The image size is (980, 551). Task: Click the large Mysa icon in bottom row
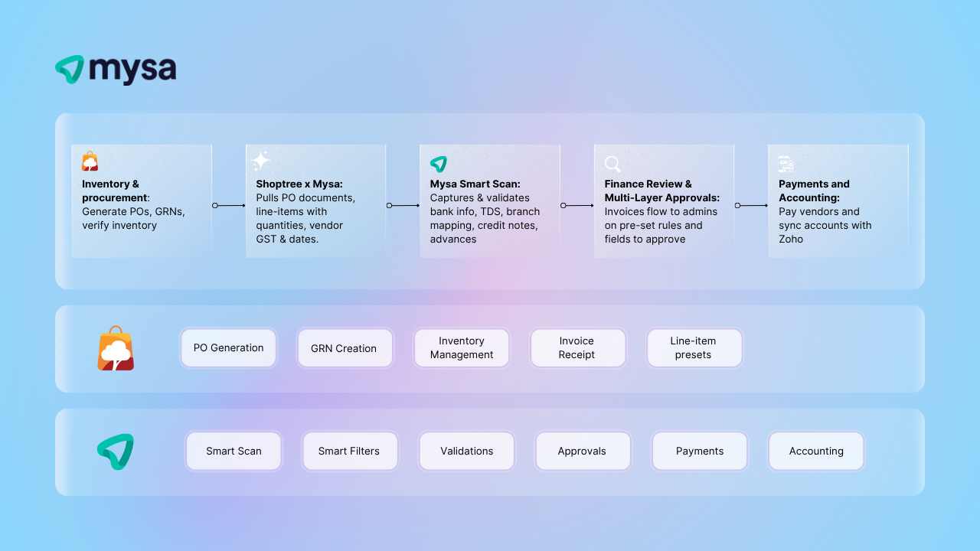[116, 452]
